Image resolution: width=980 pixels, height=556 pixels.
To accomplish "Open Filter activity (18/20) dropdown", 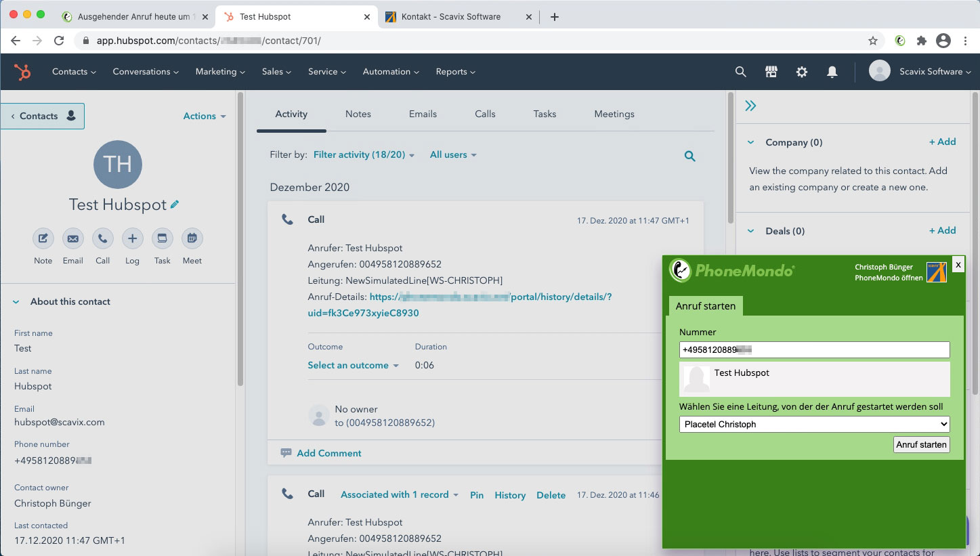I will tap(364, 155).
